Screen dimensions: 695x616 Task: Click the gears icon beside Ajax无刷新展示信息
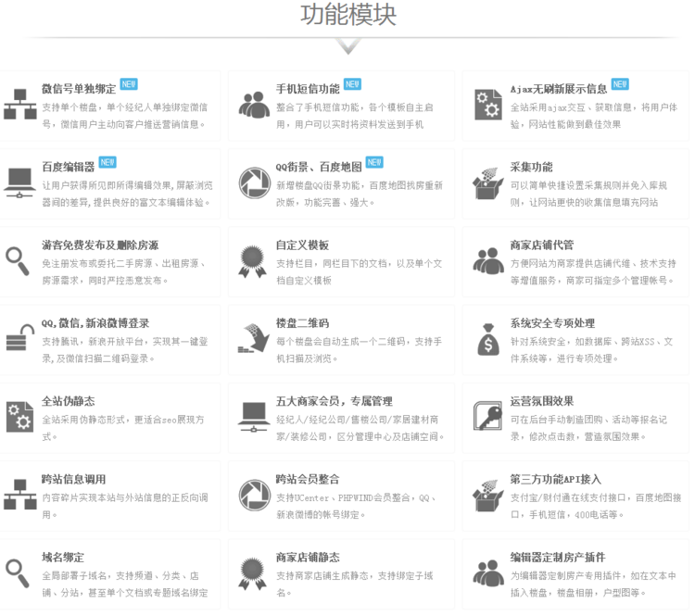click(x=488, y=105)
